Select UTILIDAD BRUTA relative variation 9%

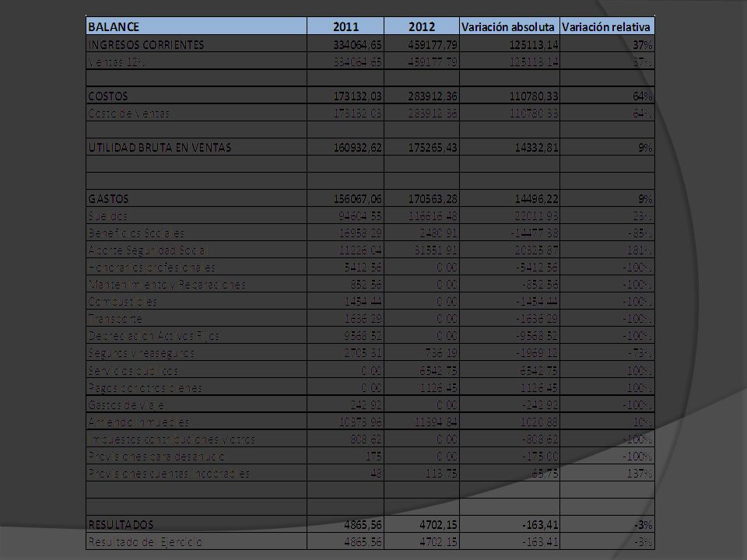click(646, 148)
